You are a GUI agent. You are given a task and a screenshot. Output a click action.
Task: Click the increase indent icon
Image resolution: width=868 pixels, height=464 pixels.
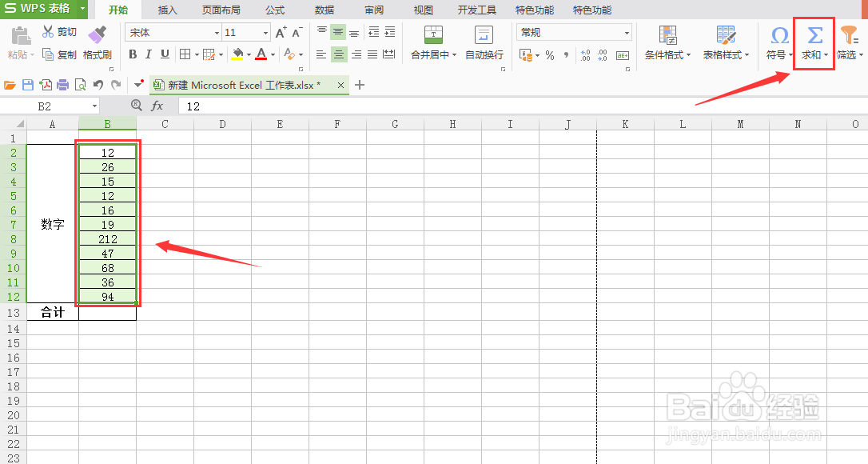390,31
